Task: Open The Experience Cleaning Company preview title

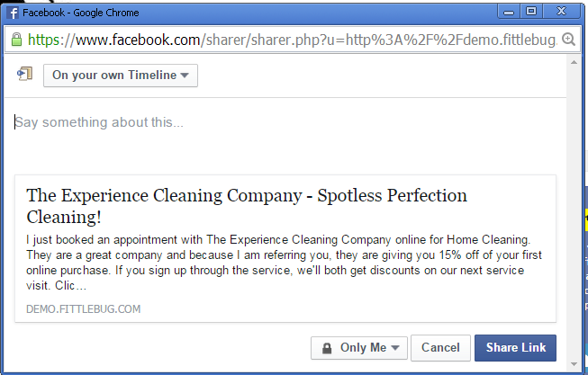Action: tap(247, 206)
